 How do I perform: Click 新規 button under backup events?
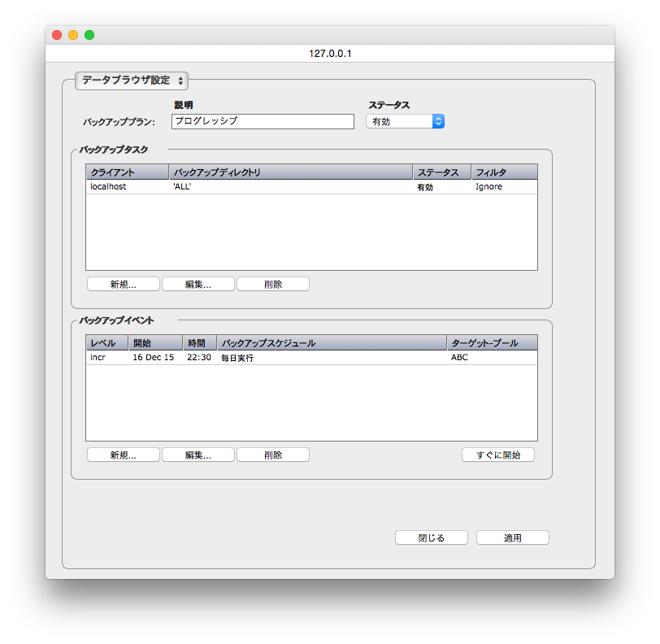tap(124, 455)
